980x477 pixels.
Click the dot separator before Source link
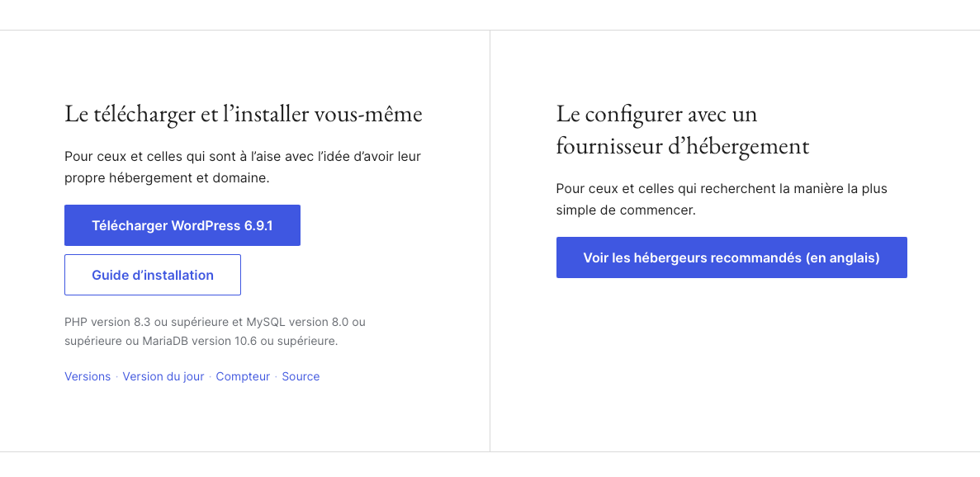[x=276, y=377]
